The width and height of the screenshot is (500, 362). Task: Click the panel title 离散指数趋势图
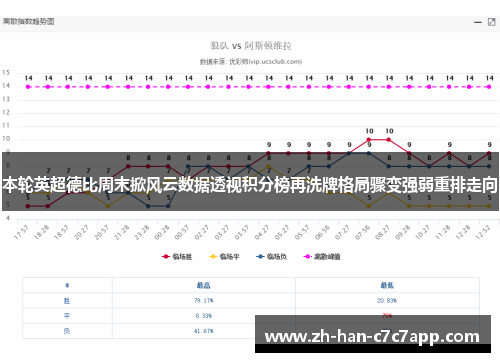pos(28,22)
